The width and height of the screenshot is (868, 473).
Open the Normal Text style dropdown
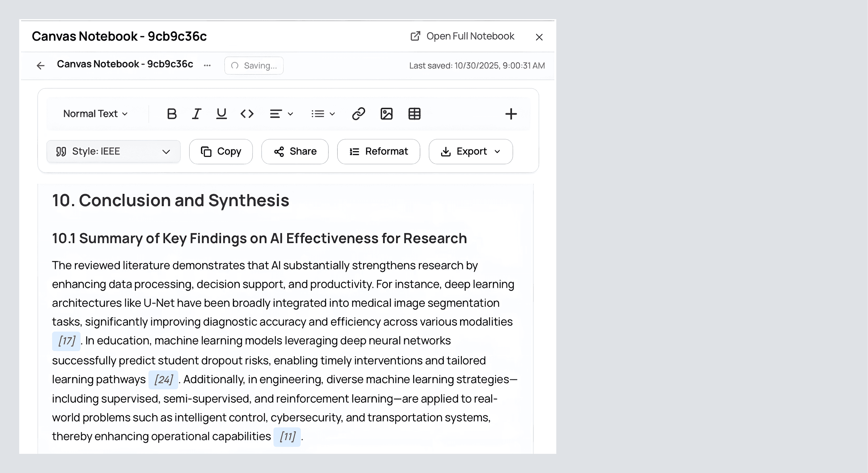(95, 114)
